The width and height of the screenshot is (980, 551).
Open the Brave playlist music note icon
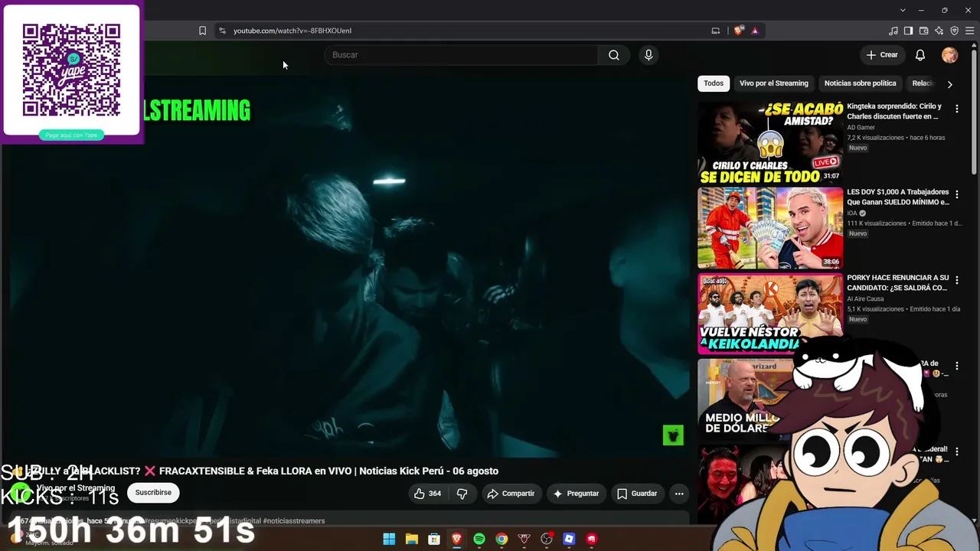[x=893, y=31]
